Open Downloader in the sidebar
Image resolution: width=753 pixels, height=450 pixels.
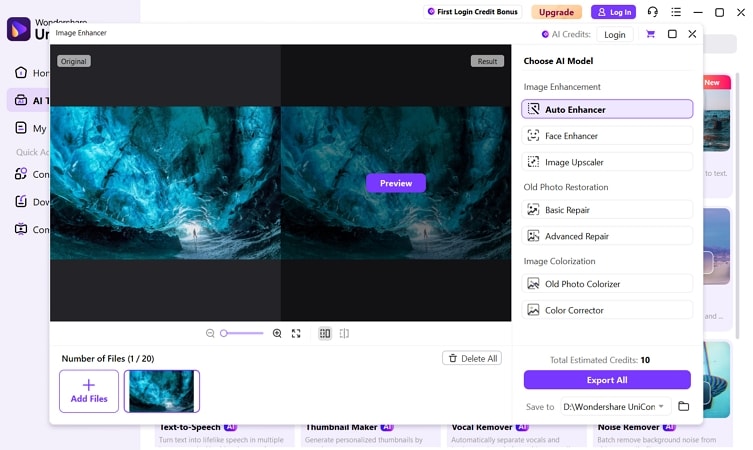click(32, 202)
